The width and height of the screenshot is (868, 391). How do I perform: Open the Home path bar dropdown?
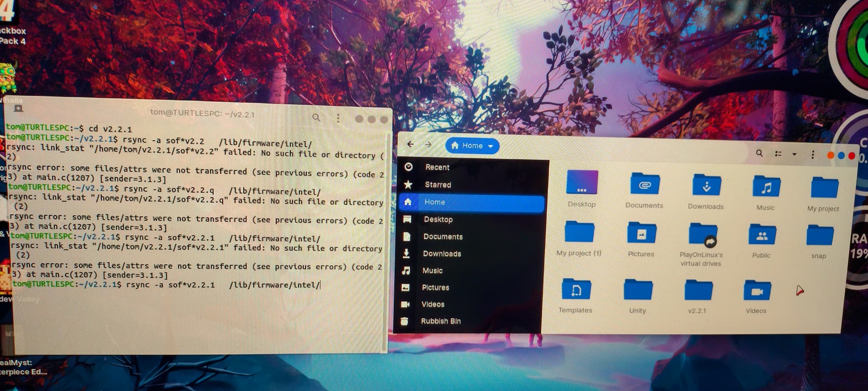tap(472, 146)
